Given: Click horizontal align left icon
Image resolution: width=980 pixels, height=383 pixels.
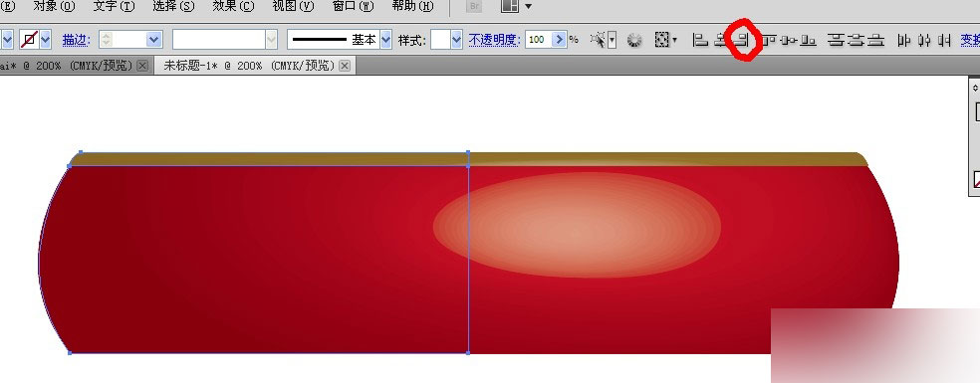Looking at the screenshot, I should click(700, 40).
